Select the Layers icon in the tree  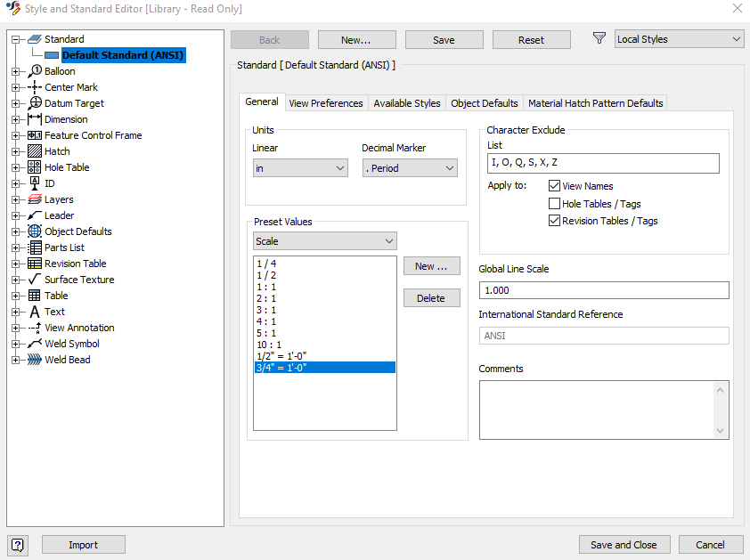33,199
